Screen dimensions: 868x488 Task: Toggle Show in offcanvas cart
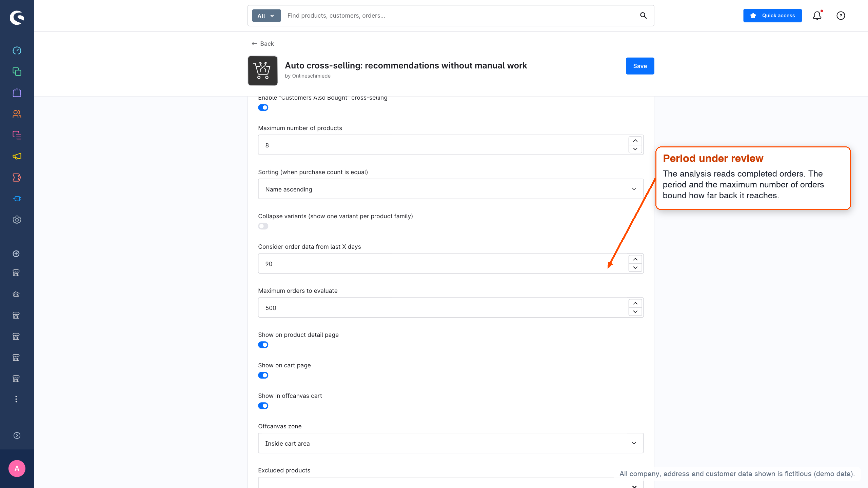pos(263,406)
